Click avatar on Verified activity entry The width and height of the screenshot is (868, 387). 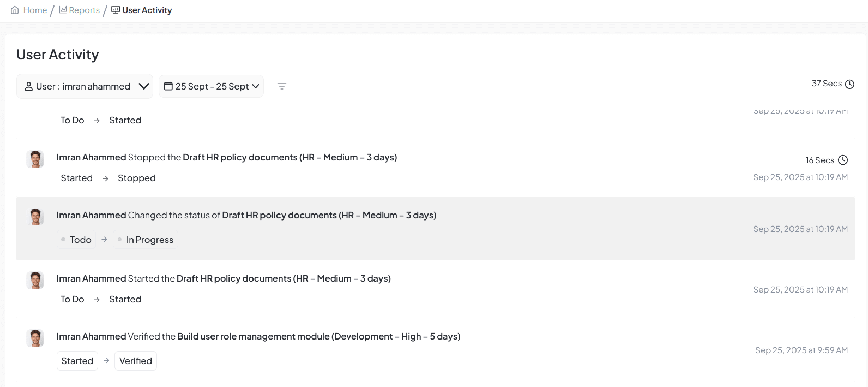click(x=35, y=338)
